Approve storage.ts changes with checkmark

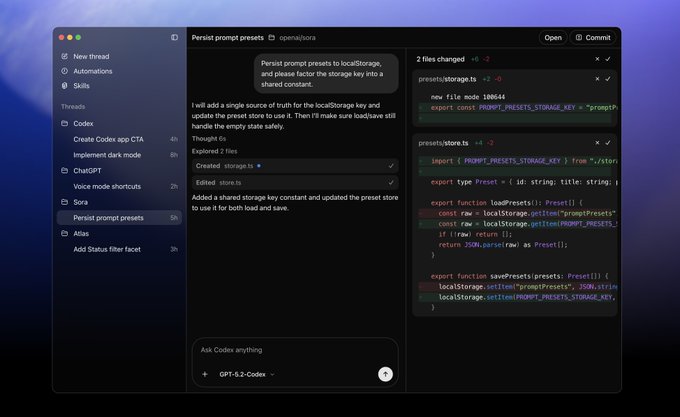608,78
